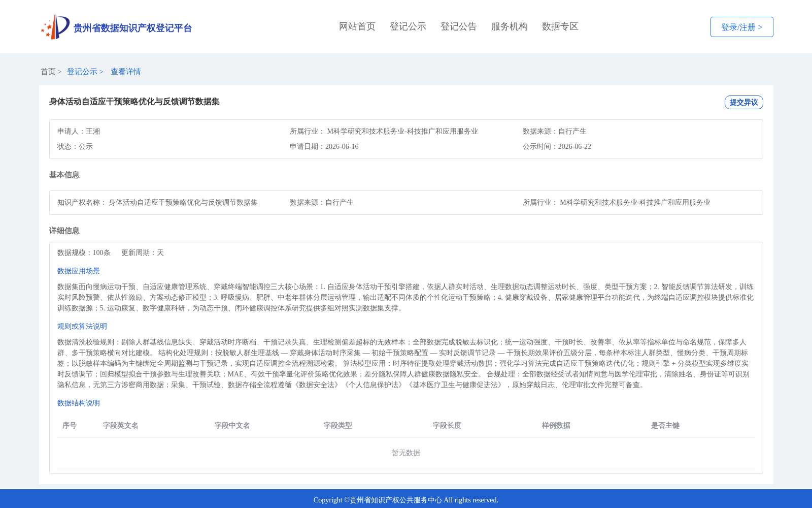Click the 序号 column header

[70, 425]
